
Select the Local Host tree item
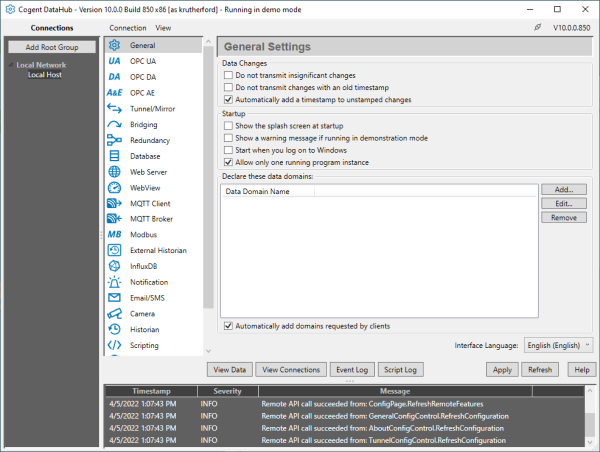point(45,75)
